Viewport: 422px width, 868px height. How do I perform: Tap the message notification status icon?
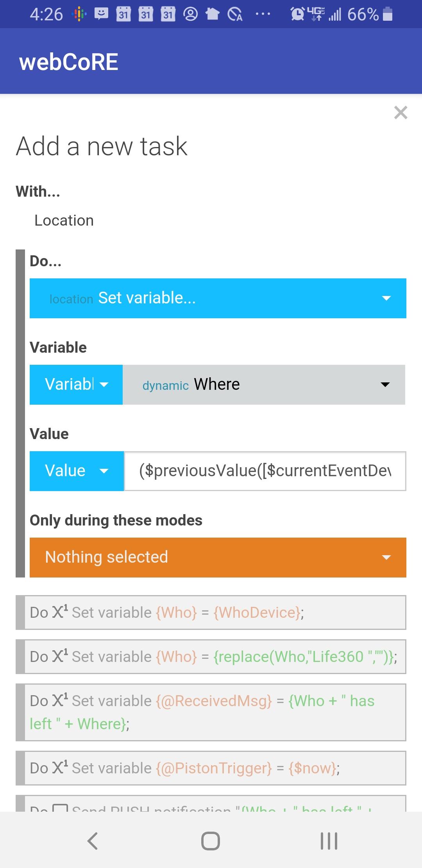pos(101,14)
